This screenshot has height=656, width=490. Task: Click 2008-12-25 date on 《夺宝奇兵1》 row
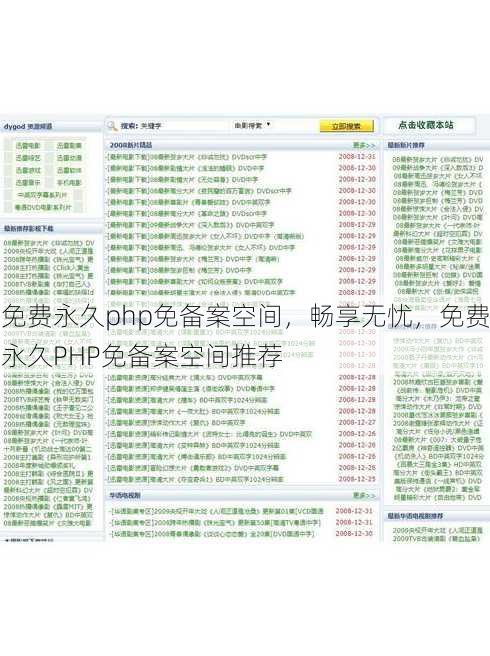[x=357, y=479]
